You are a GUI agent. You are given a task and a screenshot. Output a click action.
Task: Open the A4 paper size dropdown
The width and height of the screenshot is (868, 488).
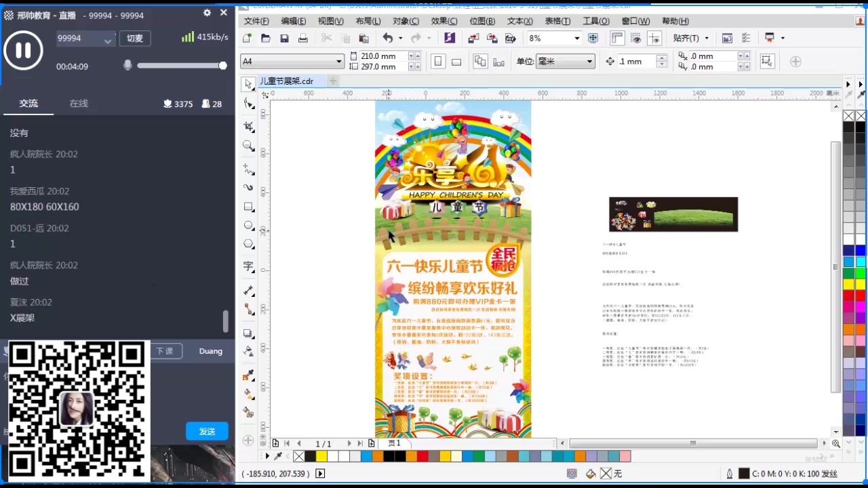pos(337,61)
